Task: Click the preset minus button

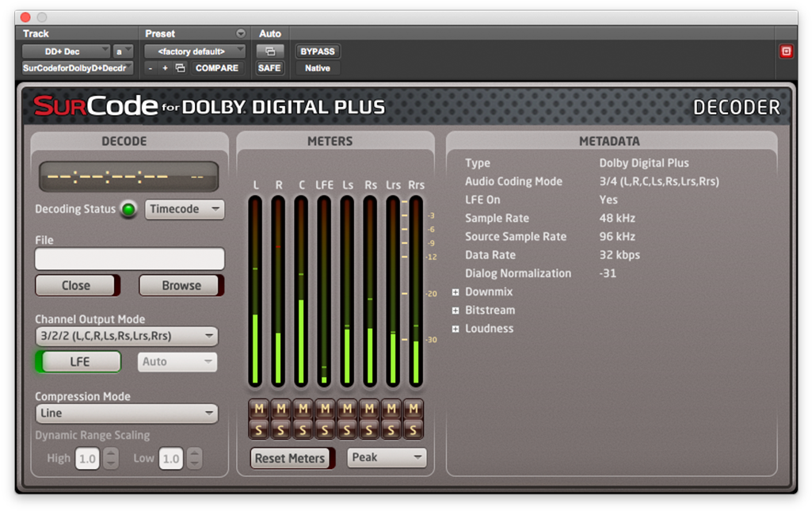Action: (151, 68)
